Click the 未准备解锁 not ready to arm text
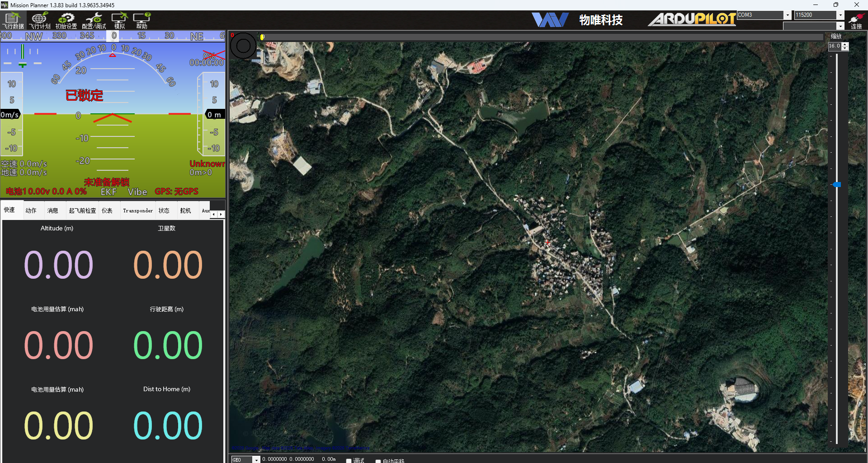Screen dimensions: 868x463 [107, 182]
